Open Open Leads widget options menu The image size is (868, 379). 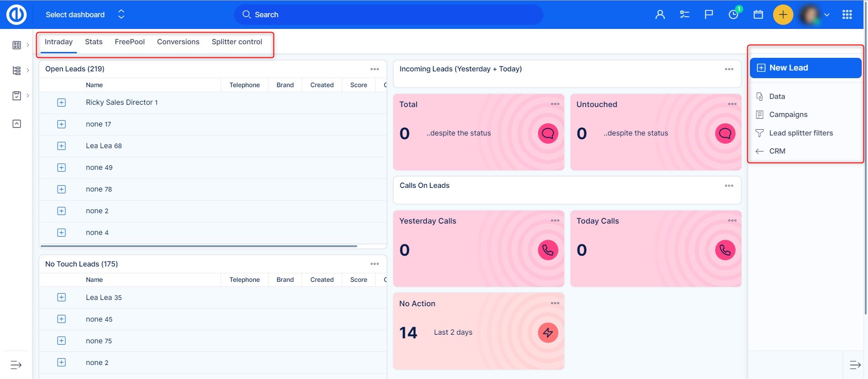[x=374, y=69]
